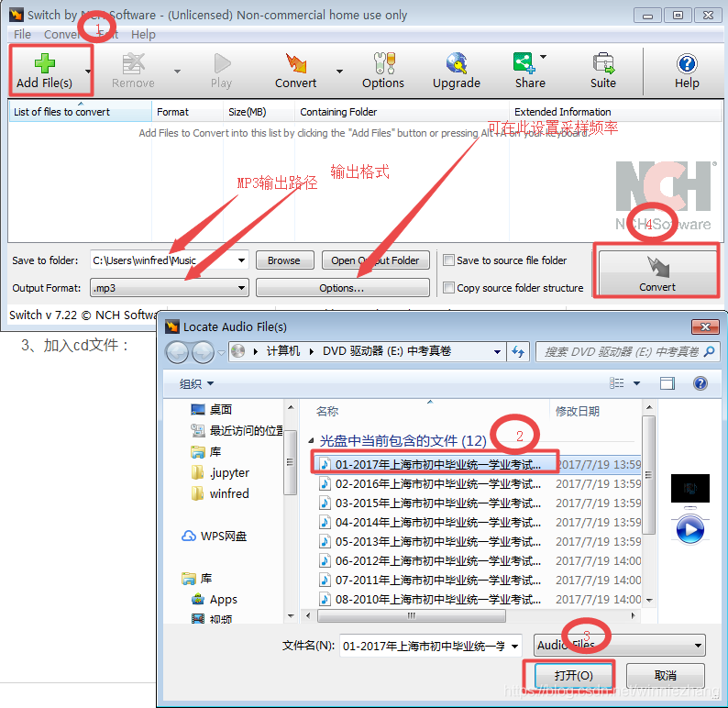The height and width of the screenshot is (708, 728).
Task: Click the large Convert button
Action: point(657,272)
